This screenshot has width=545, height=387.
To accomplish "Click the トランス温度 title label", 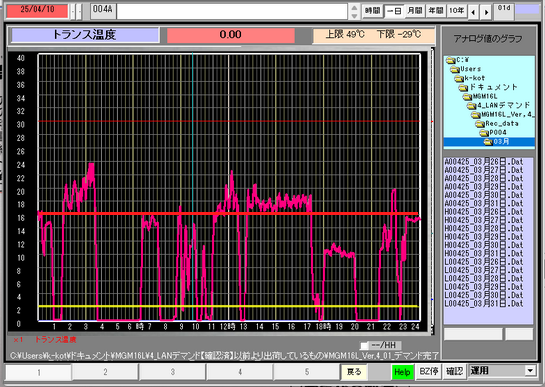I will 85,35.
